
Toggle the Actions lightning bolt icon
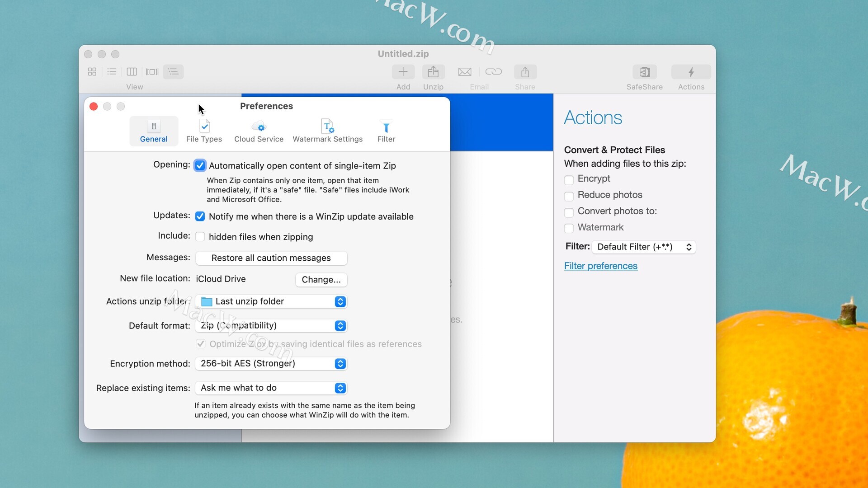pyautogui.click(x=691, y=72)
